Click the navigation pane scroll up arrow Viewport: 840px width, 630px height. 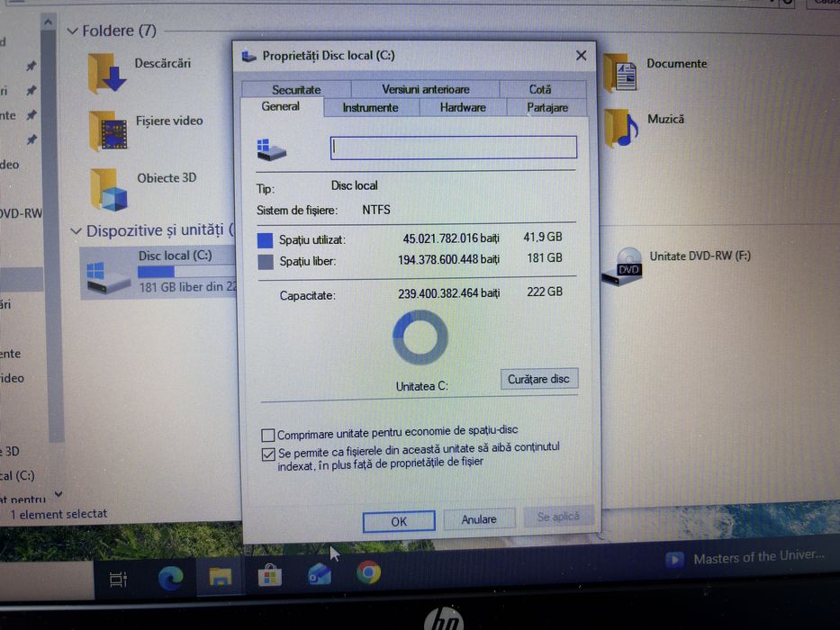pos(49,22)
